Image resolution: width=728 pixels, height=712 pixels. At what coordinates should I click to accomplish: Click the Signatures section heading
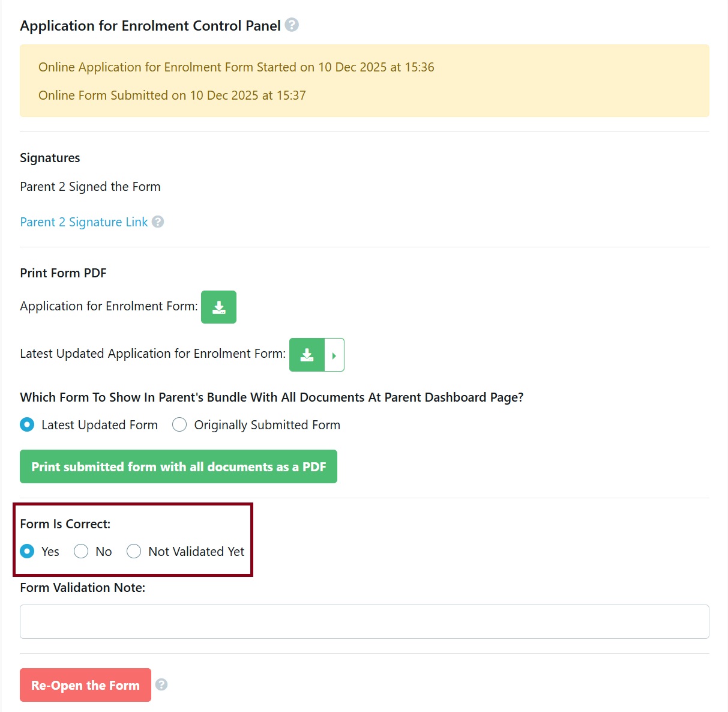(50, 157)
